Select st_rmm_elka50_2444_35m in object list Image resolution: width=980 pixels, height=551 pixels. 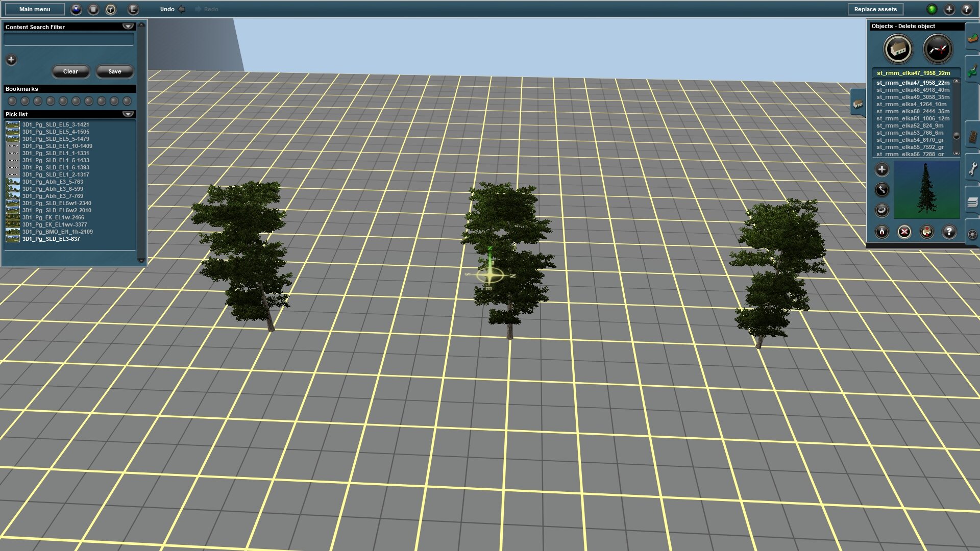913,111
